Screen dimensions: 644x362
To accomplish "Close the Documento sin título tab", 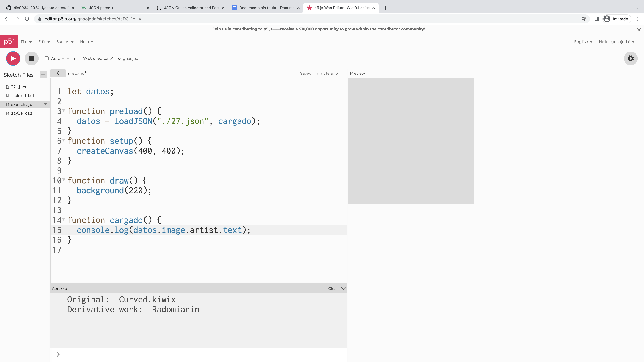I will coord(298,8).
